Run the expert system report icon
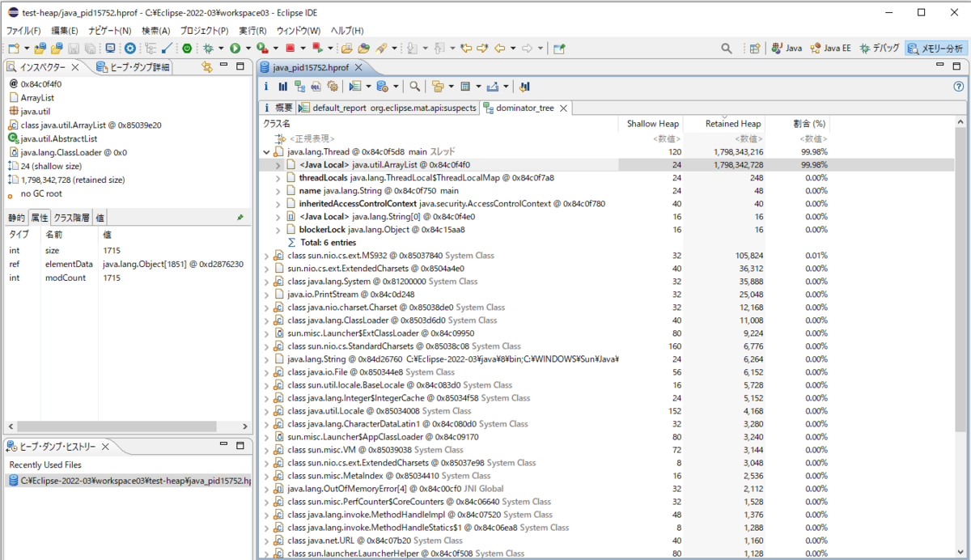Viewport: 971px width, 560px height. (332, 87)
